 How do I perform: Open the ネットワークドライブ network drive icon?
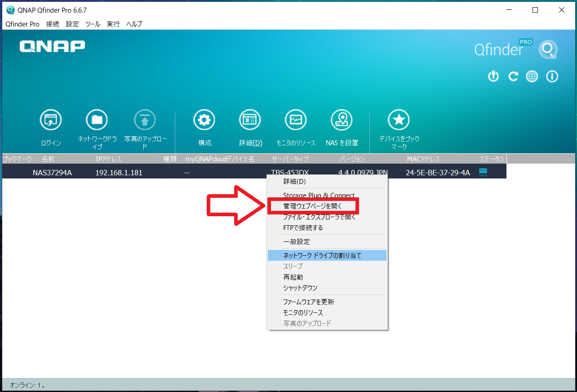[x=97, y=120]
